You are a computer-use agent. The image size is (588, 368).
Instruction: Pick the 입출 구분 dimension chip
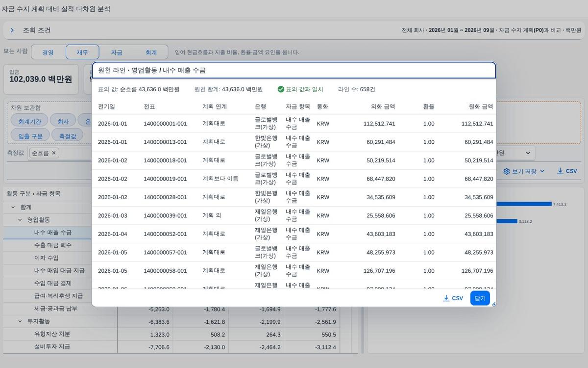(30, 136)
